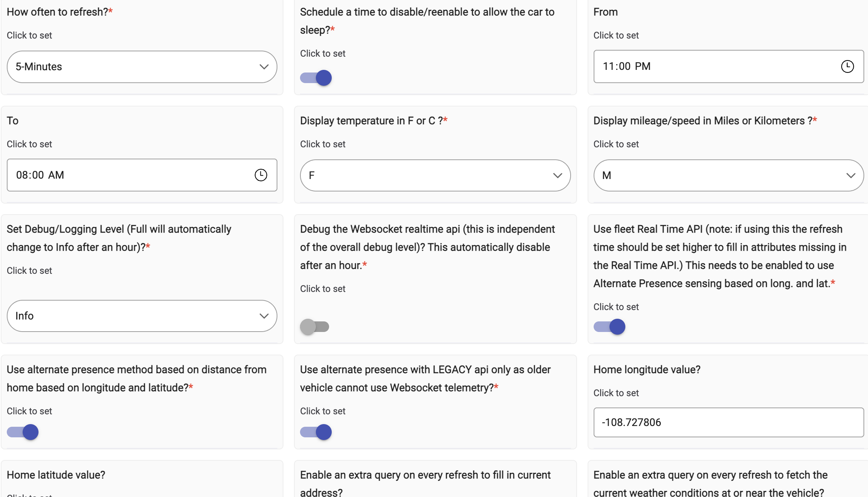Click the Home longitude value input field

[728, 422]
